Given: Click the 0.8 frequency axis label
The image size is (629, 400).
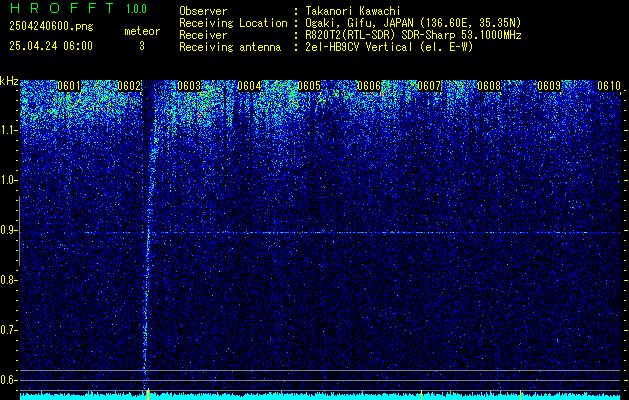Looking at the screenshot, I should point(9,280).
